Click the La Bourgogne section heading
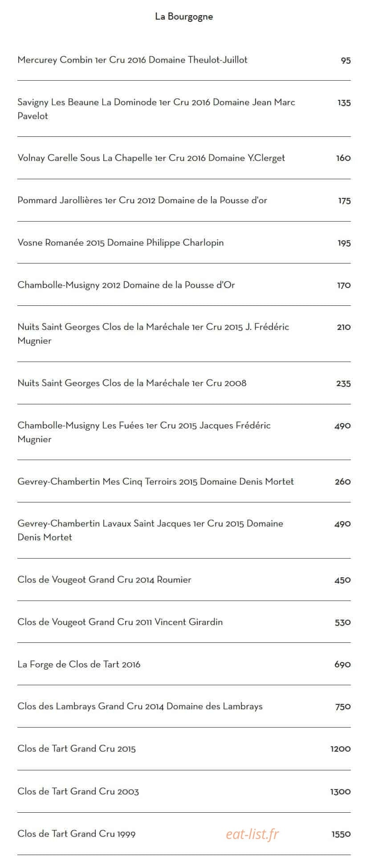 (x=184, y=17)
